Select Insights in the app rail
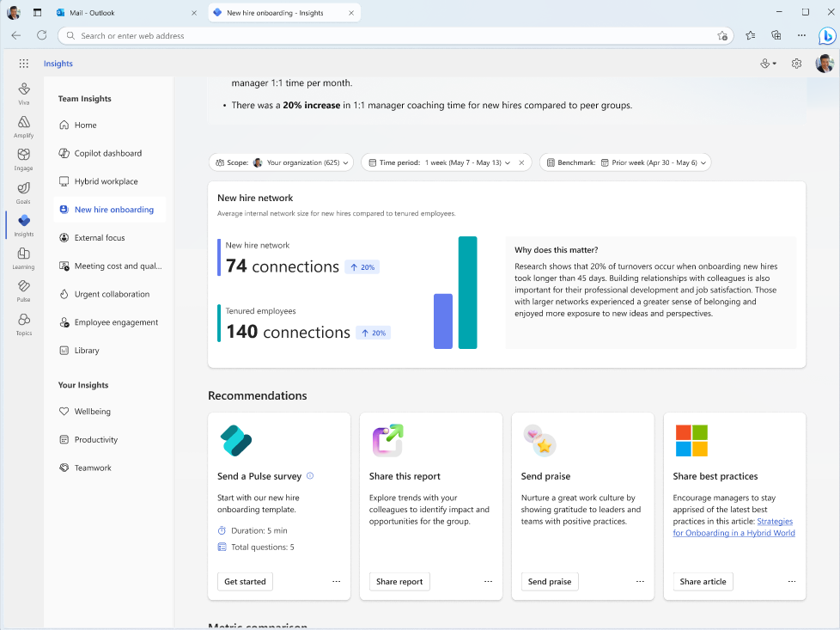The height and width of the screenshot is (630, 840). [23, 226]
